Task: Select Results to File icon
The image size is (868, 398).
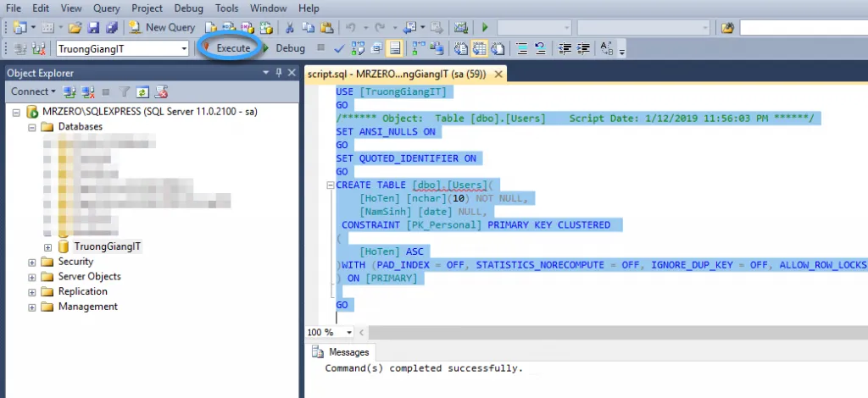Action: pos(498,48)
